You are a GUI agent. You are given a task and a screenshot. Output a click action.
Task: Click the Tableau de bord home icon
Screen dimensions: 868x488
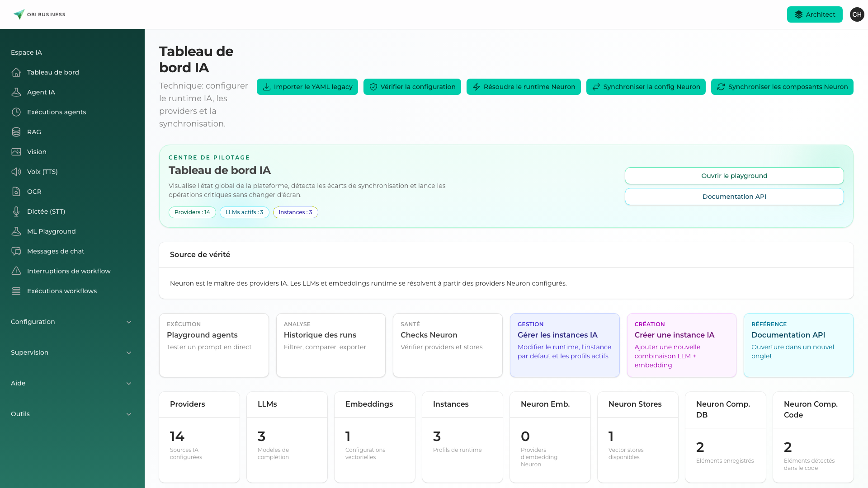pos(16,72)
